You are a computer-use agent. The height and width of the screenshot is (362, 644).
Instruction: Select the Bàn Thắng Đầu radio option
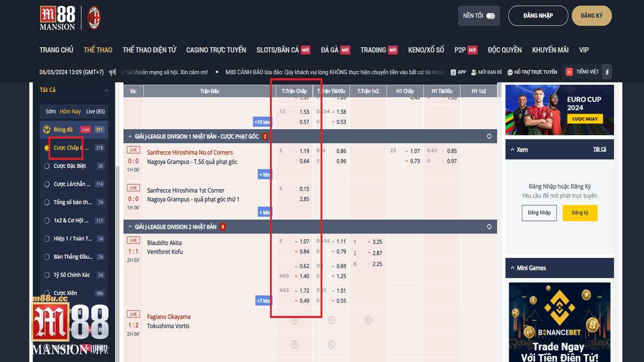click(47, 257)
